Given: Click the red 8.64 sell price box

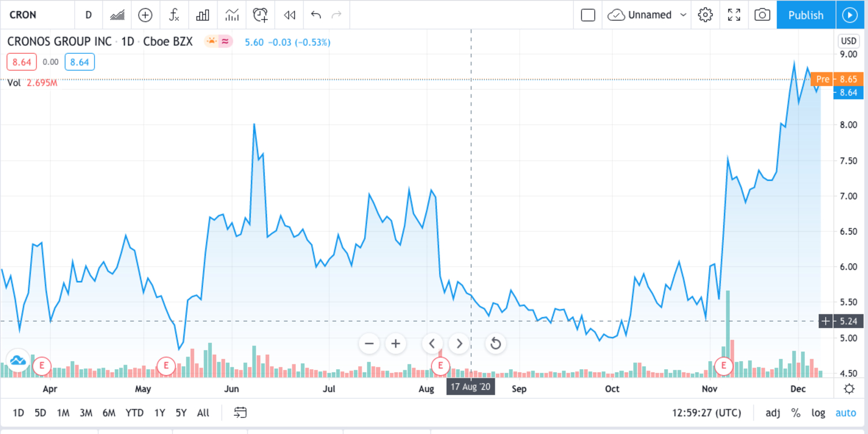Looking at the screenshot, I should tap(22, 62).
